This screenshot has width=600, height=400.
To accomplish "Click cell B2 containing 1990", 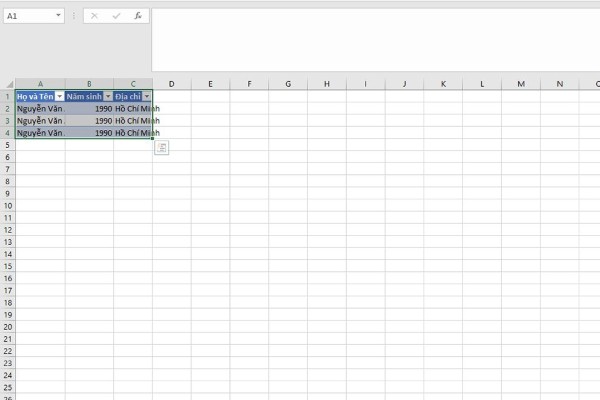I will tap(90, 108).
